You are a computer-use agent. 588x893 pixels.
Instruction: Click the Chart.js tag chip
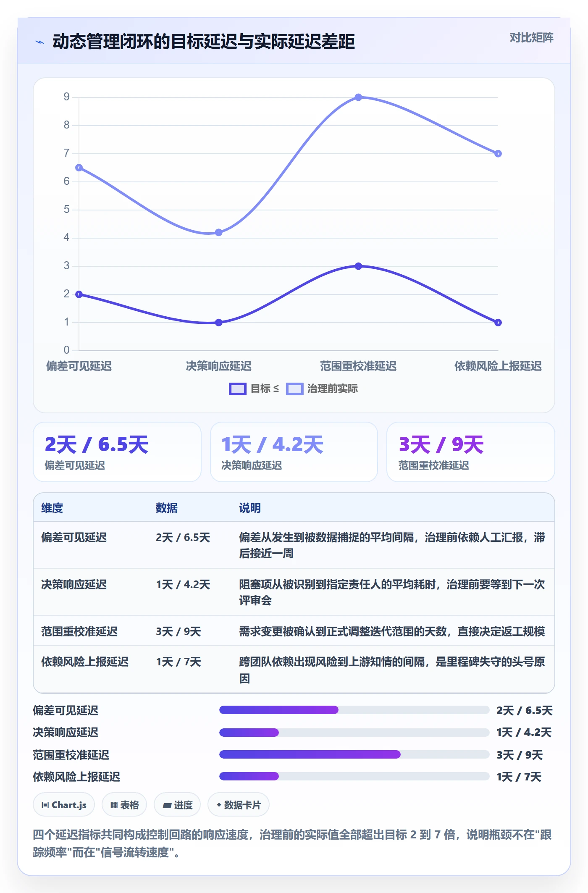click(64, 805)
